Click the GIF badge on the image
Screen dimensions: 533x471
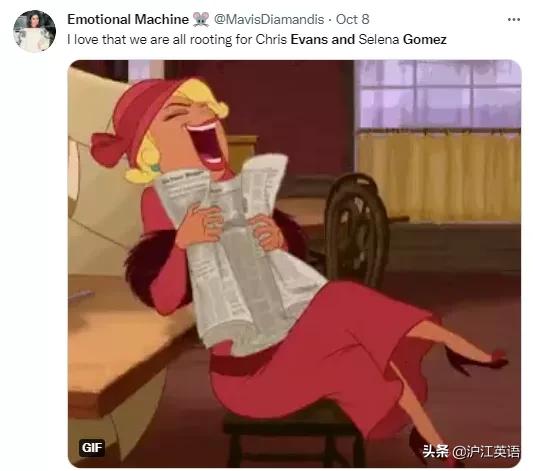pos(92,448)
